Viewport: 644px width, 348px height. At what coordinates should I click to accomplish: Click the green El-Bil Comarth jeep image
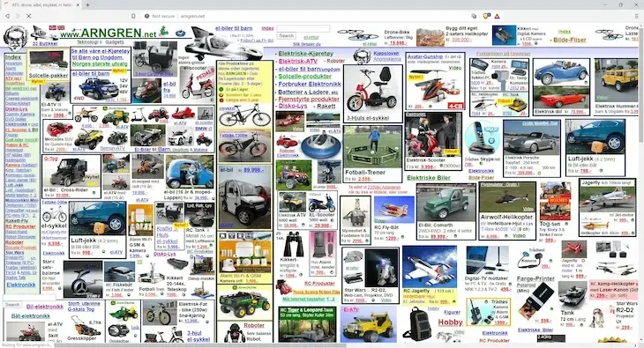click(x=446, y=203)
